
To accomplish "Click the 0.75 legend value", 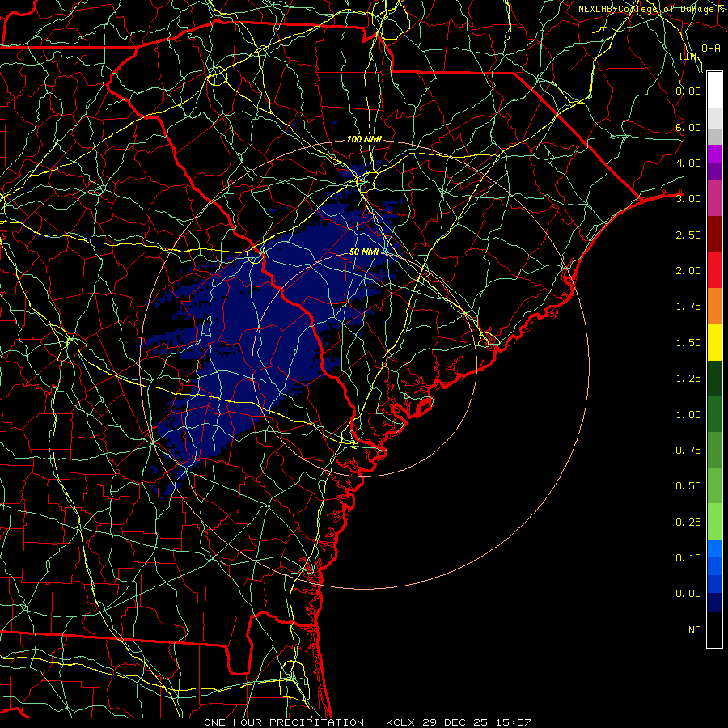I will pos(688,451).
